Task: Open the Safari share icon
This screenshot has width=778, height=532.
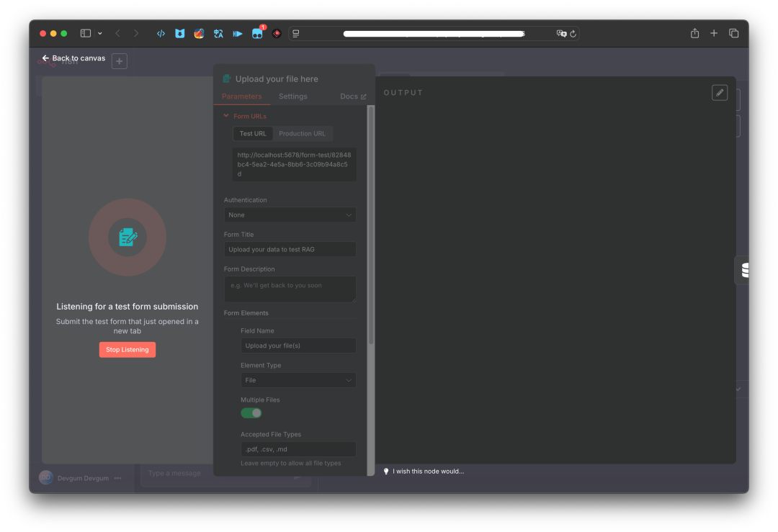Action: pos(694,33)
